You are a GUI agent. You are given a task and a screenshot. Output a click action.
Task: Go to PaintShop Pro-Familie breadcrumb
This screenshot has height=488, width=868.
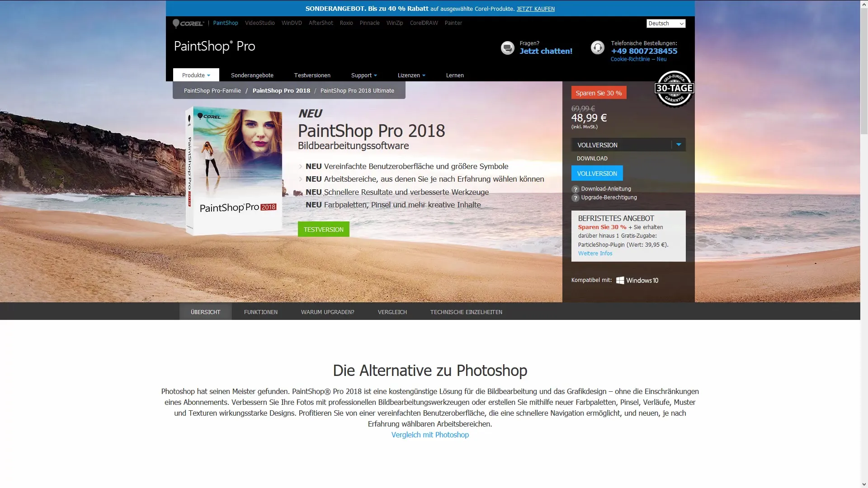[212, 91]
